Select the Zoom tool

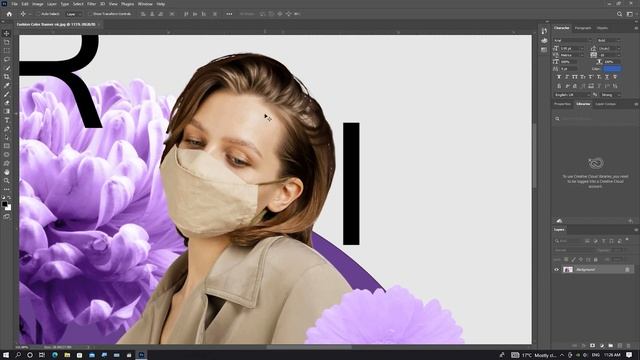pyautogui.click(x=7, y=180)
